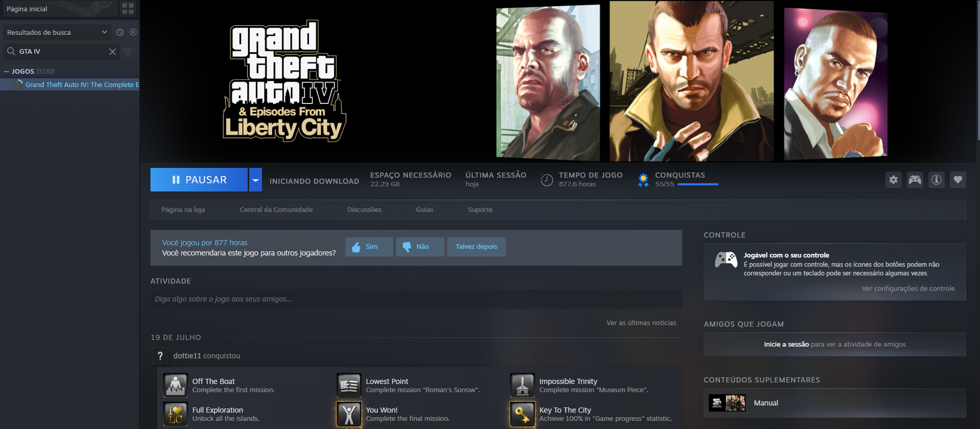Open the Manual supplementary content
The width and height of the screenshot is (980, 429).
click(x=835, y=403)
